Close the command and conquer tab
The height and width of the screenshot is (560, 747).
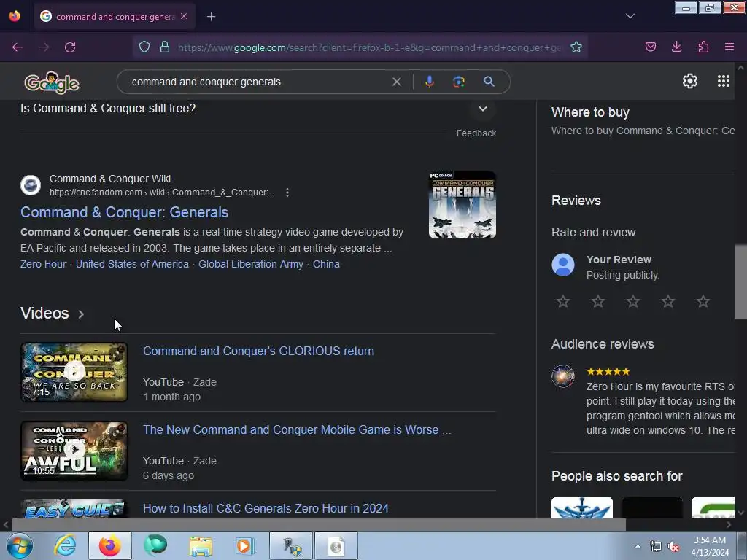tap(184, 16)
